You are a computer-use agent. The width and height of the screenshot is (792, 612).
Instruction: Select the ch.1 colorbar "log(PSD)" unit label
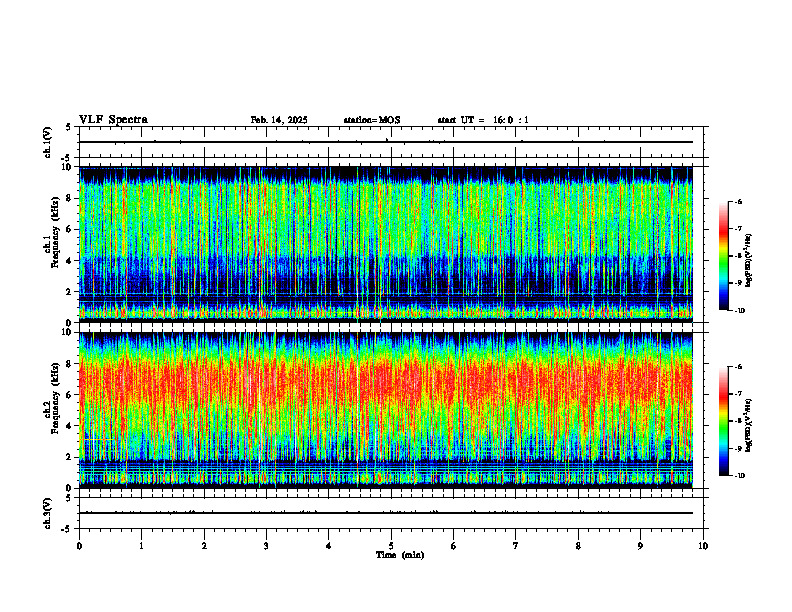(x=749, y=261)
